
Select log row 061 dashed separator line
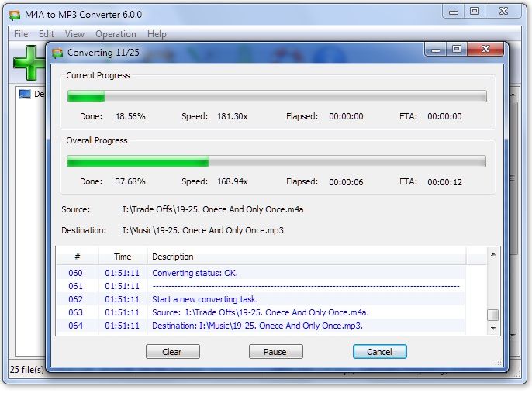(x=261, y=286)
